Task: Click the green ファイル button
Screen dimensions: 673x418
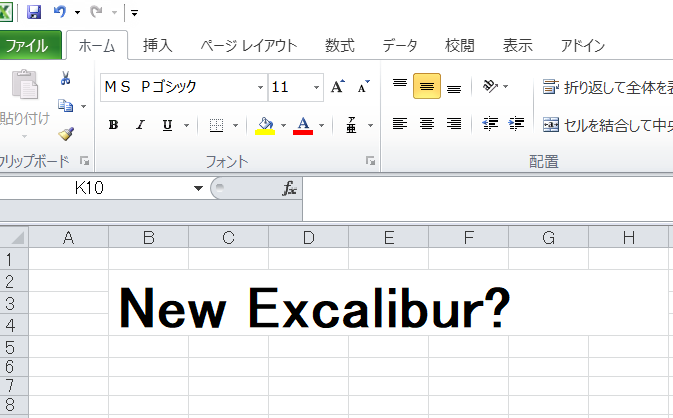Action: click(x=29, y=45)
